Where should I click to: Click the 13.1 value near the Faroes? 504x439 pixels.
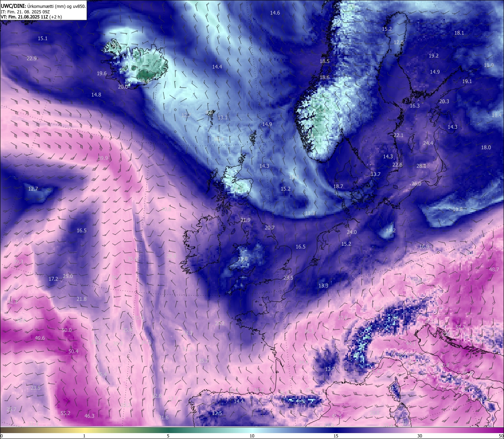[222, 118]
